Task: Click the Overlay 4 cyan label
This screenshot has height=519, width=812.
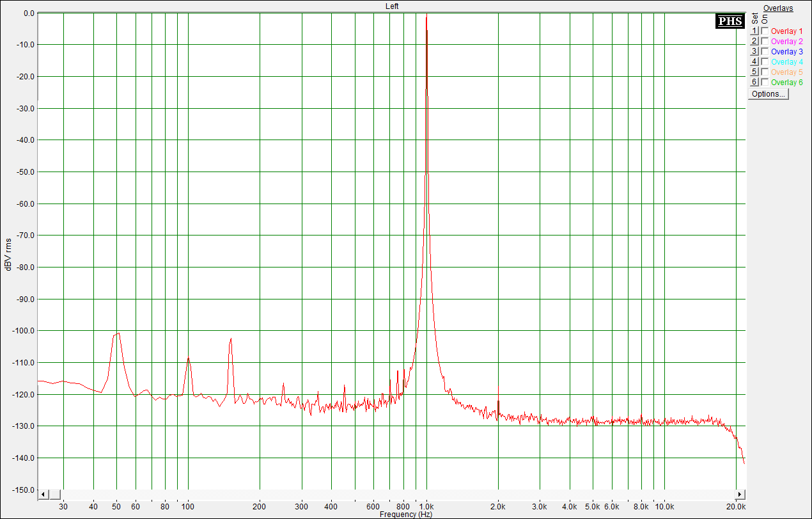Action: 787,61
